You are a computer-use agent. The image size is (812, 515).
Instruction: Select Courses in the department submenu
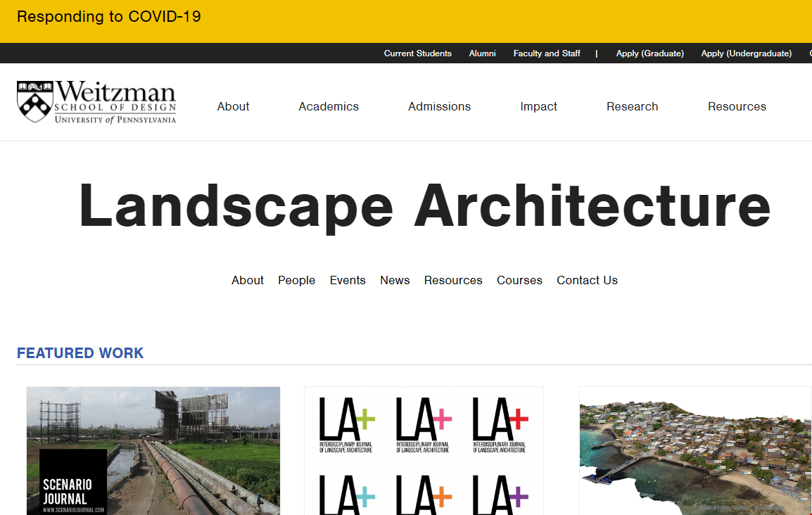tap(519, 280)
